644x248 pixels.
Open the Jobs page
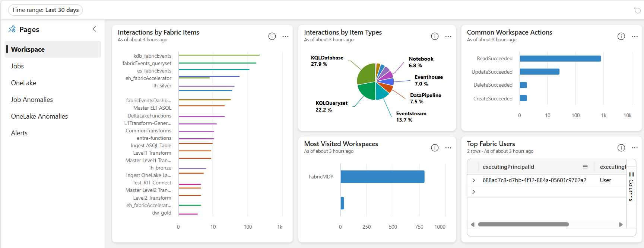tap(18, 66)
